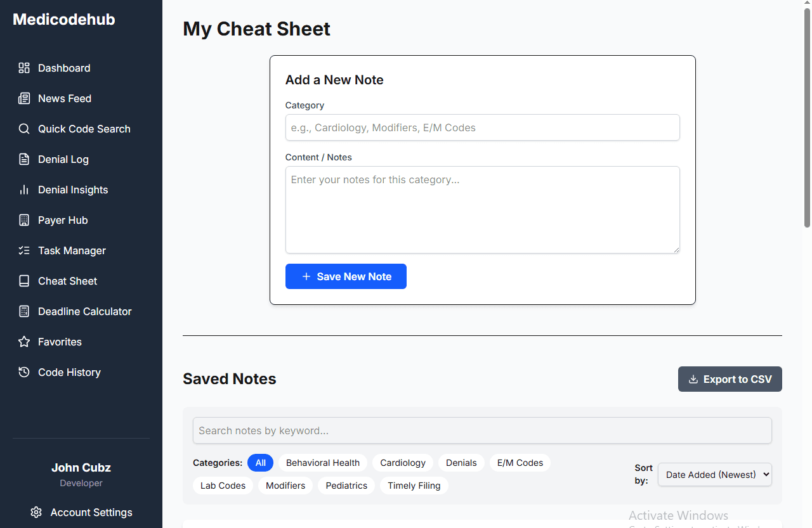Viewport: 812px width, 528px height.
Task: Open the Sort by dropdown
Action: [x=715, y=474]
